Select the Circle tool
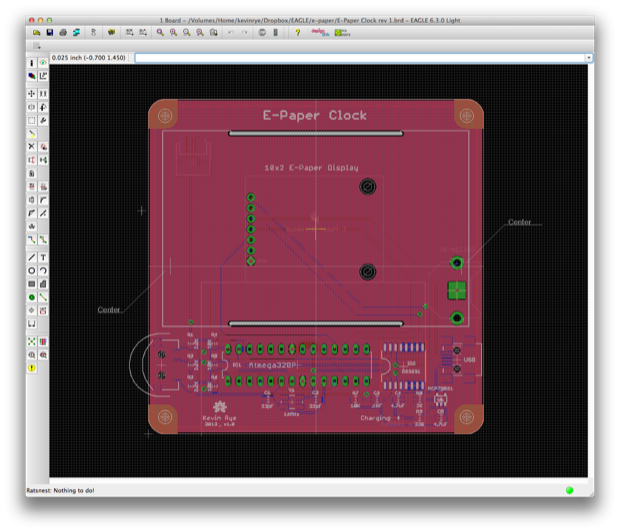The image size is (620, 532). 32,271
